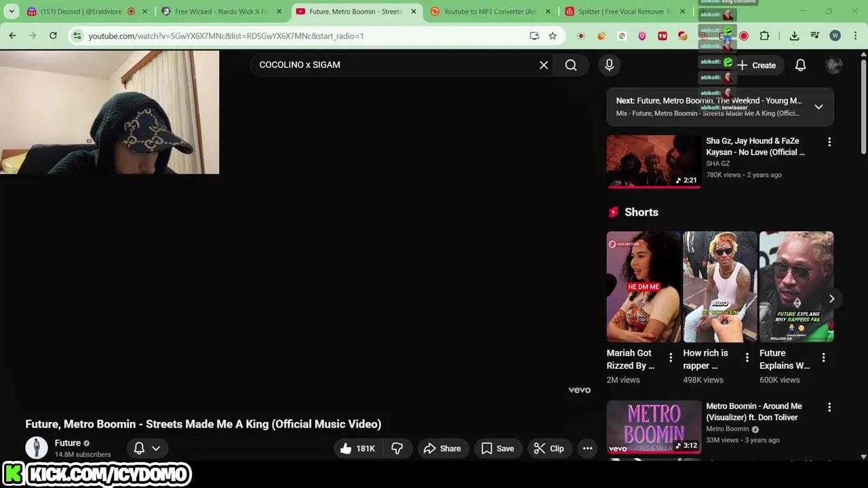Click the SHA GZ channel name
Image resolution: width=868 pixels, height=488 pixels.
[x=718, y=163]
